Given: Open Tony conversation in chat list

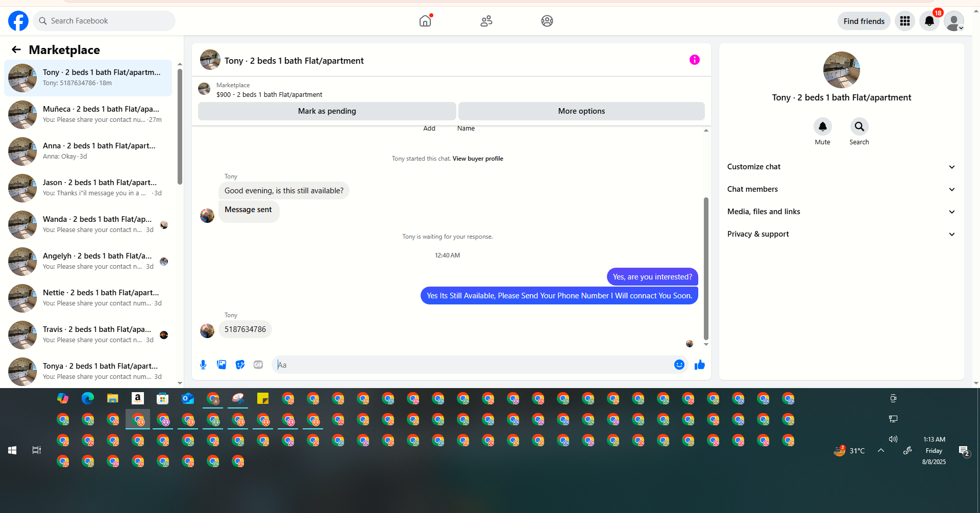Looking at the screenshot, I should pyautogui.click(x=88, y=78).
